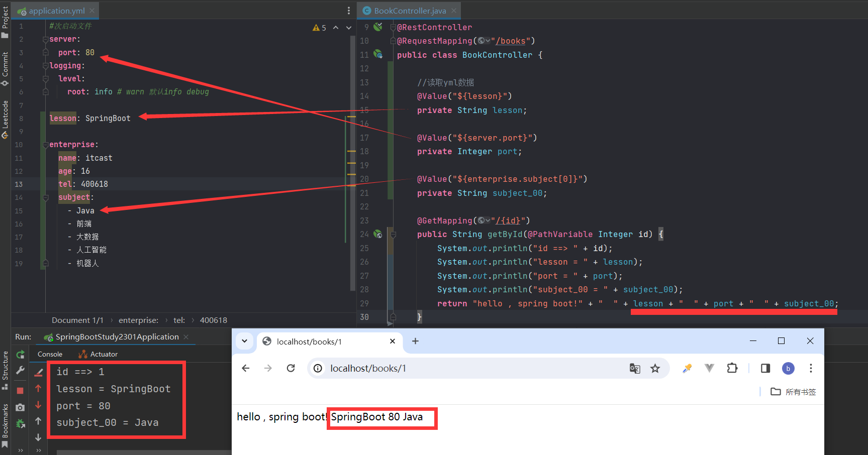Open URL mapping dropdown beside "/{id}"

coord(484,220)
